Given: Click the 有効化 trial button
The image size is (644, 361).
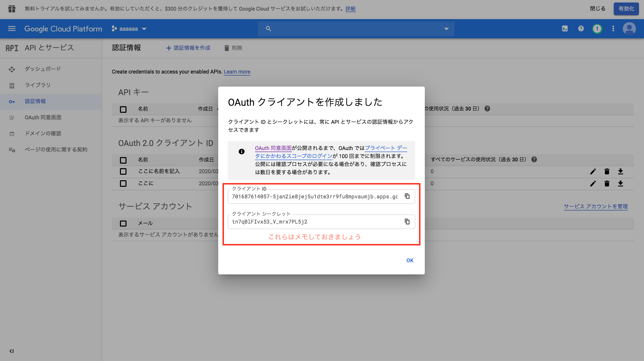Looking at the screenshot, I should (626, 9).
